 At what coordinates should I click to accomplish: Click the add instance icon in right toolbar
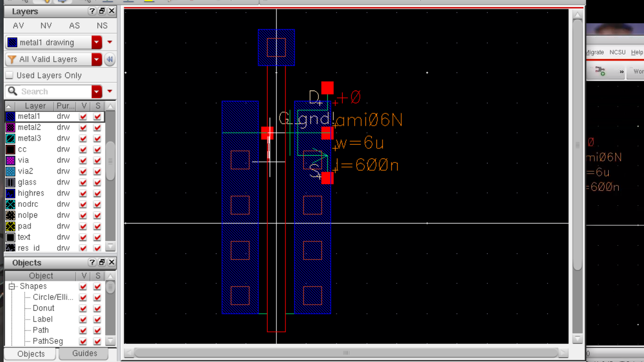coord(600,71)
